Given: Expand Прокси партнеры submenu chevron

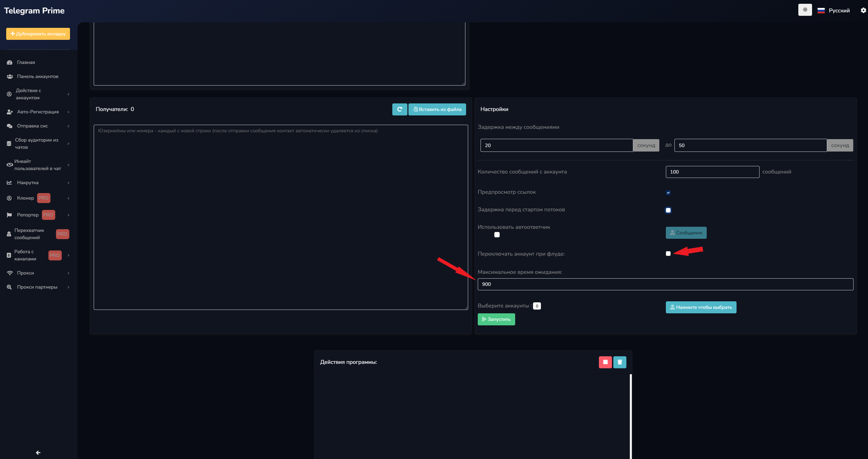Looking at the screenshot, I should tap(68, 287).
